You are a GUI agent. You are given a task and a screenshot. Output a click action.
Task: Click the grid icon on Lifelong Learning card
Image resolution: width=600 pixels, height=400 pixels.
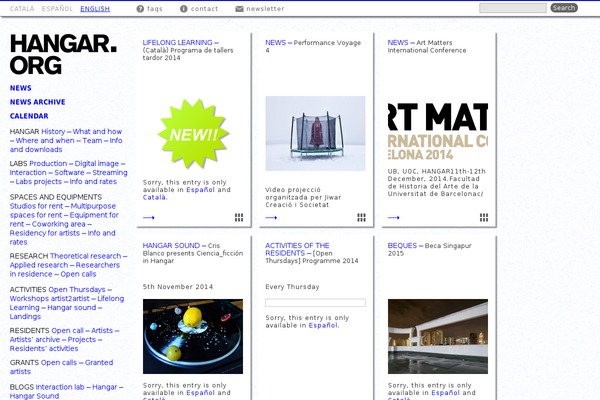(239, 217)
